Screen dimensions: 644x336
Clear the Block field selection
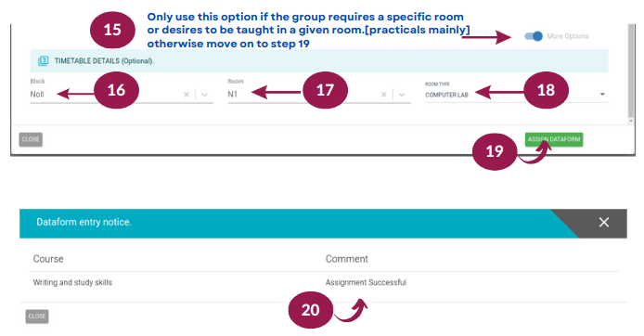pyautogui.click(x=187, y=95)
